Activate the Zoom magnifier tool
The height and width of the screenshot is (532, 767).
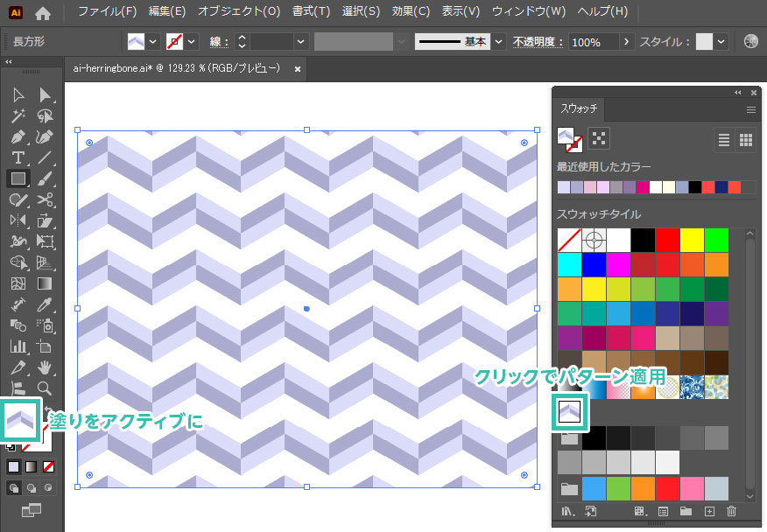click(45, 388)
